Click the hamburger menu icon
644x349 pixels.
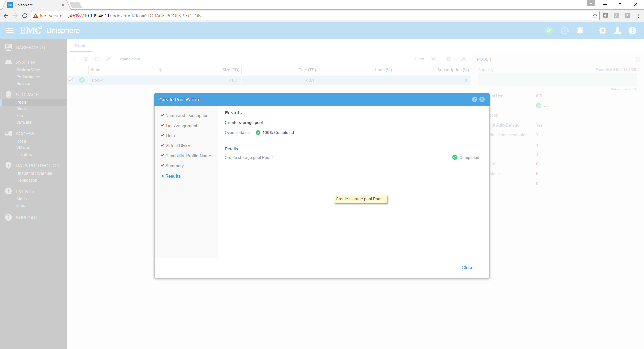tap(10, 31)
